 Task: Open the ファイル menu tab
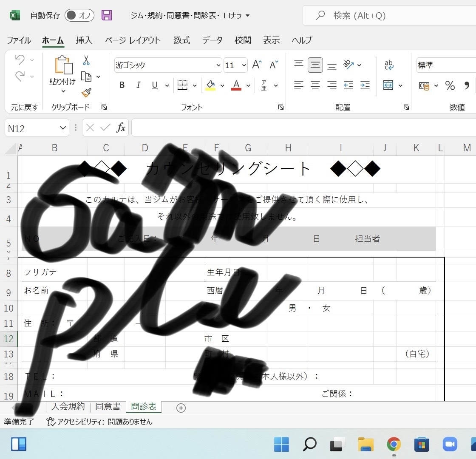(x=19, y=40)
